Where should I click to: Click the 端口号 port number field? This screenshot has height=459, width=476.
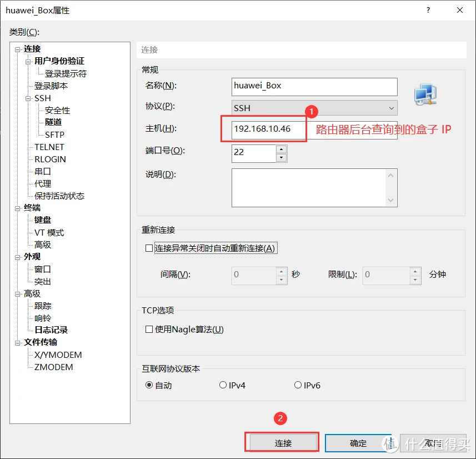point(254,153)
